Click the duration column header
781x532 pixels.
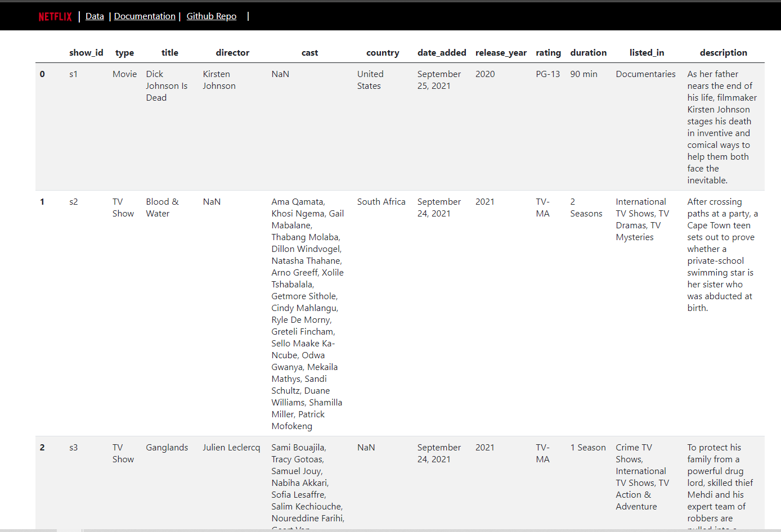(588, 52)
